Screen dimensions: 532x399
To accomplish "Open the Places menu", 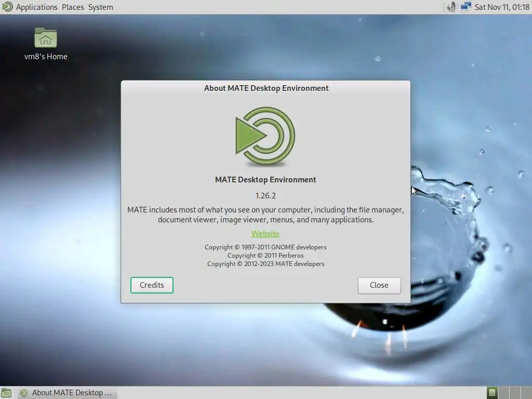I will pyautogui.click(x=73, y=7).
